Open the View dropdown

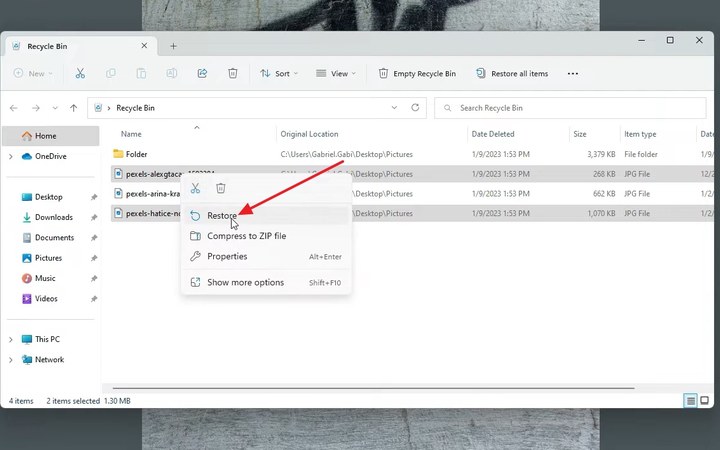pyautogui.click(x=336, y=73)
